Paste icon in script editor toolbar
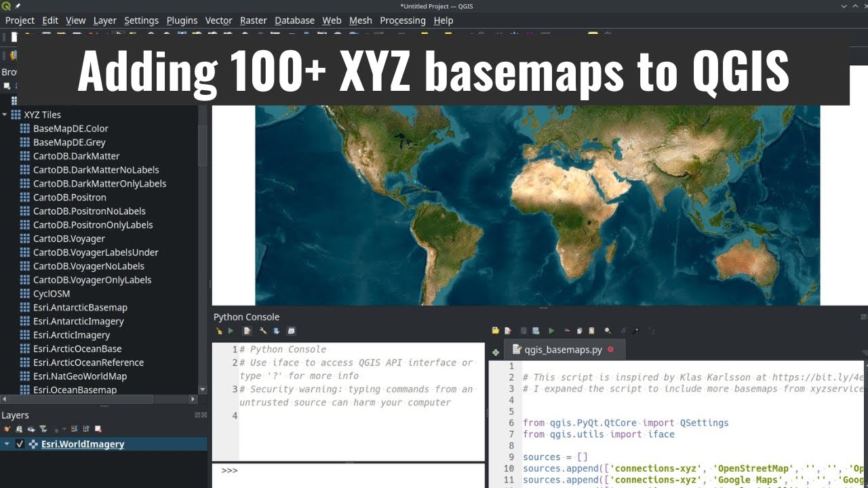The width and height of the screenshot is (868, 488). 591,331
